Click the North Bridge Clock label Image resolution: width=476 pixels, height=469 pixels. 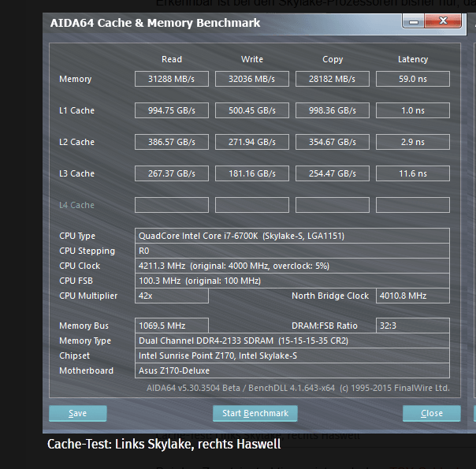click(x=330, y=296)
